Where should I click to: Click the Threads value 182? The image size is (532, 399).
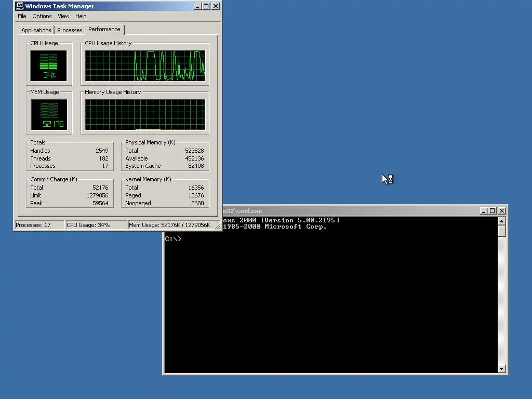coord(103,158)
